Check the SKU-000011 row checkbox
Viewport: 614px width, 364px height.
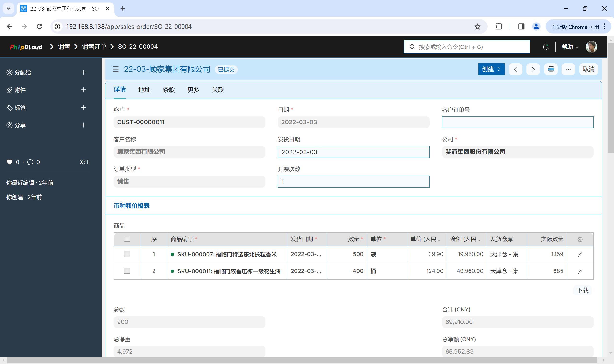[127, 271]
